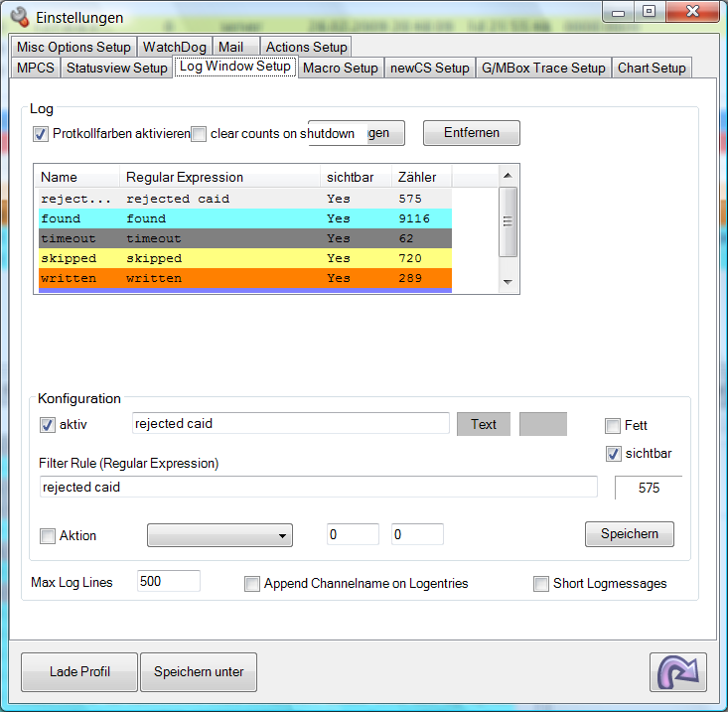Check Append Channelname on Logentries
The image size is (728, 712).
click(252, 584)
